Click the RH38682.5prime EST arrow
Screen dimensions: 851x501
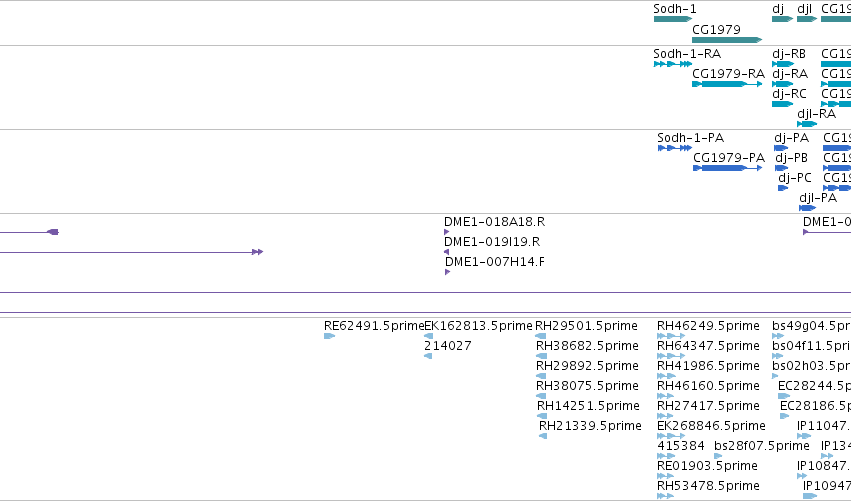[541, 357]
